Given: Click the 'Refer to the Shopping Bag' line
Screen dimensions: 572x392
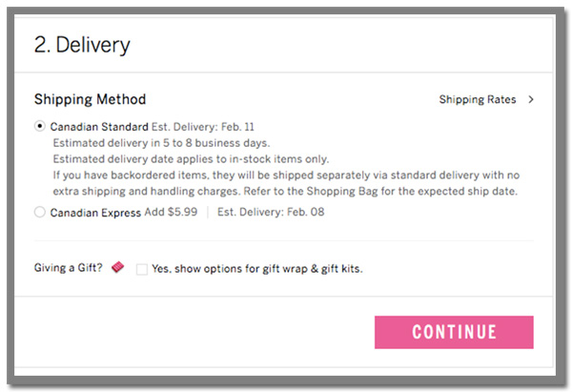Looking at the screenshot, I should coord(285,192).
